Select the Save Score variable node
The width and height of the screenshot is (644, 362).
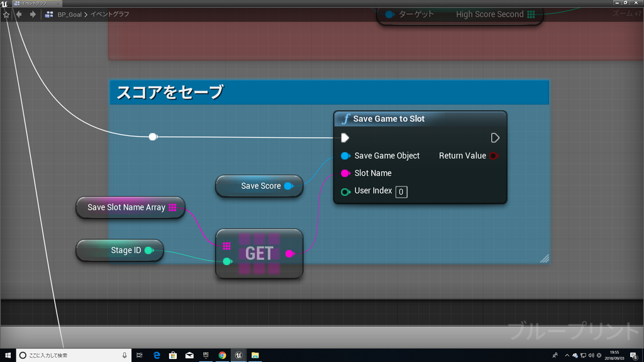[x=259, y=186]
